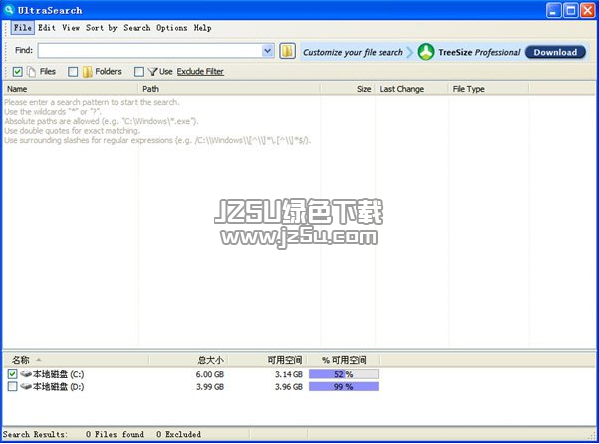Uncheck the 本地磁盘 (C:) drive checkbox
Image resolution: width=599 pixels, height=444 pixels.
tap(12, 374)
